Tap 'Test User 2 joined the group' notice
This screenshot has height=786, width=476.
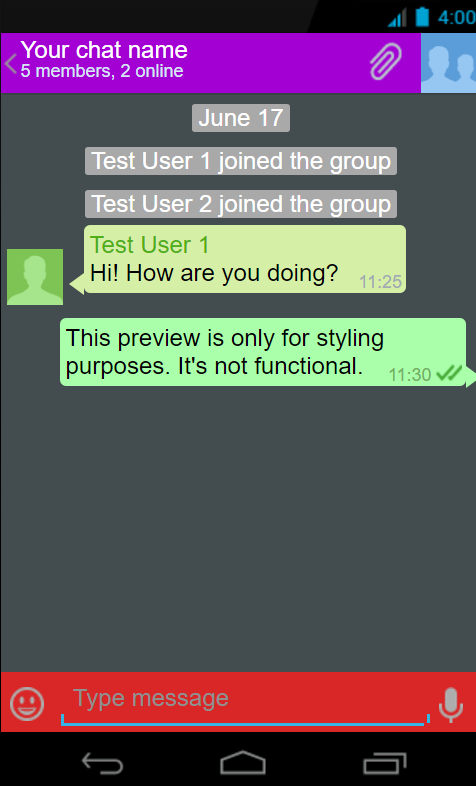(241, 204)
